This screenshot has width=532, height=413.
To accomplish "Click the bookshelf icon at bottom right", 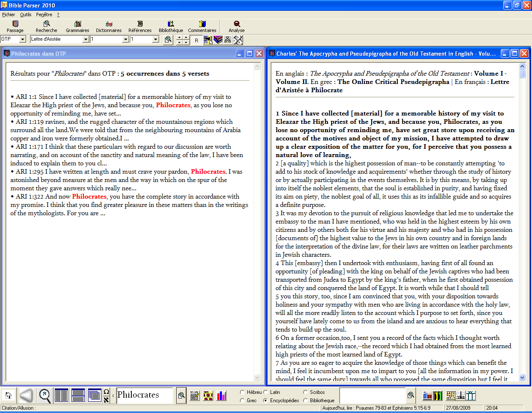I will pos(427,396).
